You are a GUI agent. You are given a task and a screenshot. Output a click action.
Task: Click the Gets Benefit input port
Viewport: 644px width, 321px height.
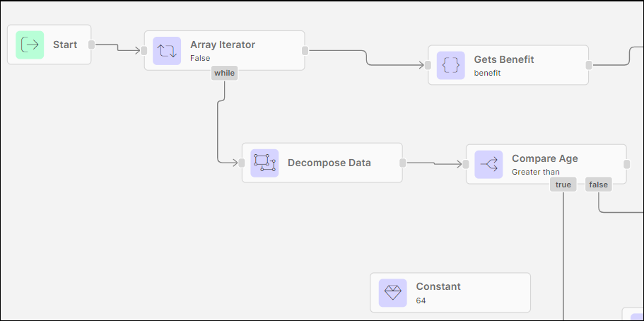tap(428, 65)
